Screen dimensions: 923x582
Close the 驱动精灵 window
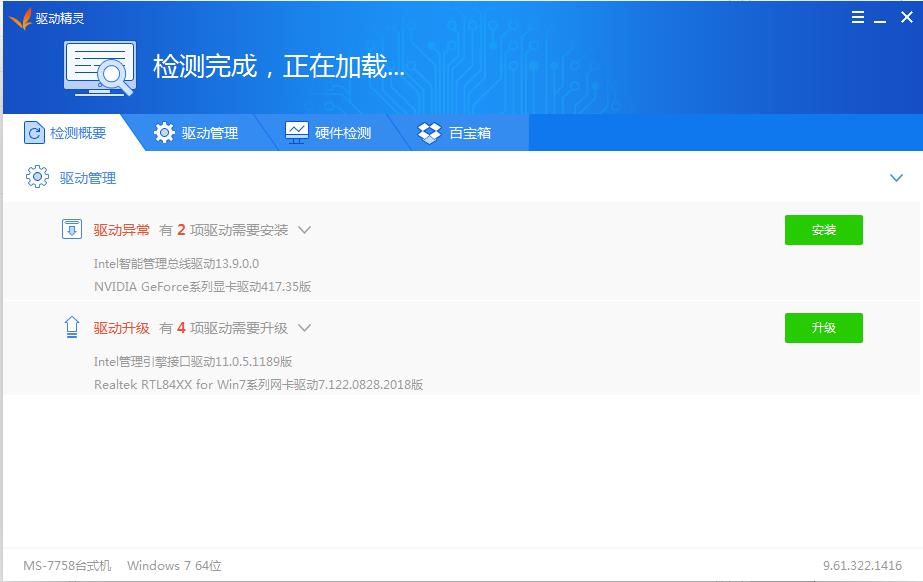[x=907, y=17]
